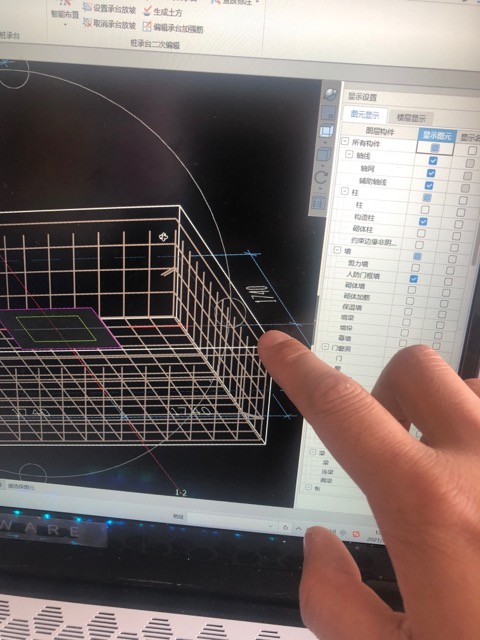Screen dimensions: 480x640
Task: Enable 砌体加筋 display checkbox
Action: (409, 301)
